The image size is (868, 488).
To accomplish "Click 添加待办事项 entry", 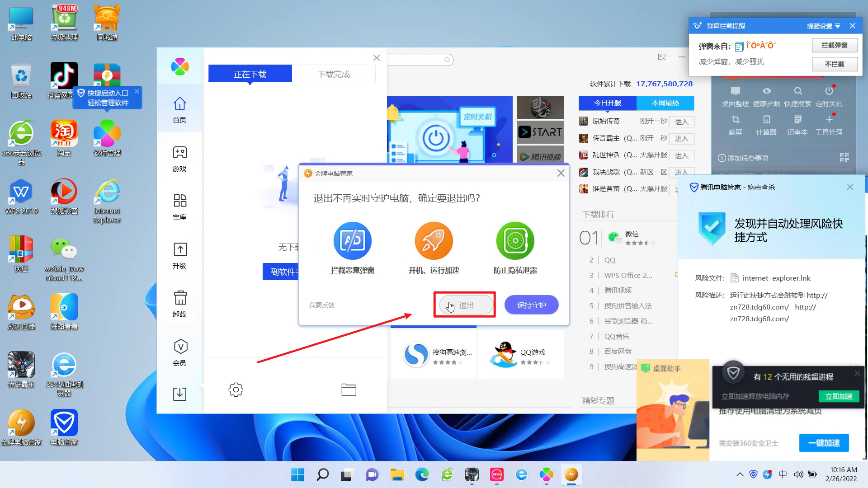I will click(x=743, y=158).
